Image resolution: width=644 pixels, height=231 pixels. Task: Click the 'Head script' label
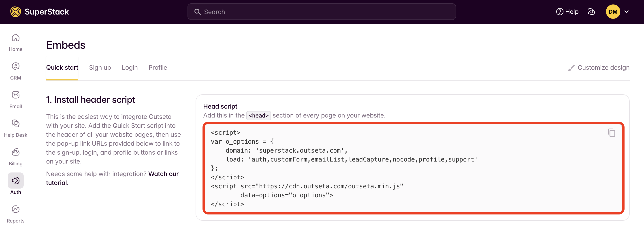point(220,106)
